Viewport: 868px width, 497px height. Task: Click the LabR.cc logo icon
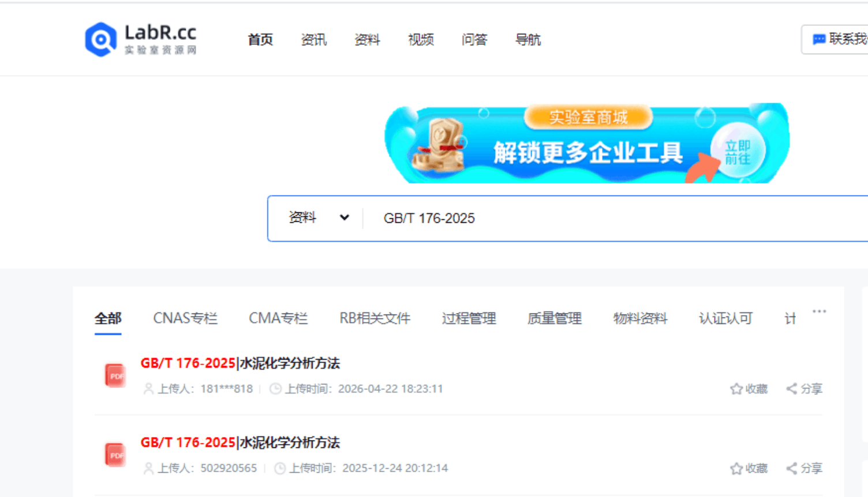[101, 39]
